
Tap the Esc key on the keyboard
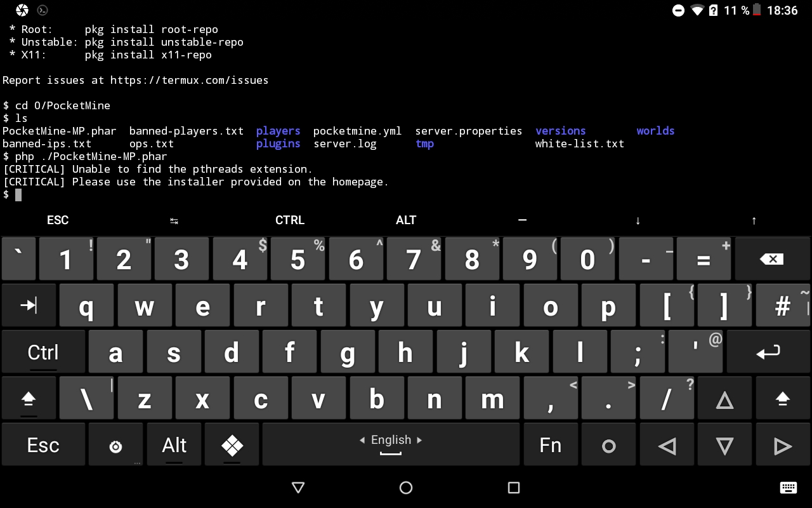point(43,446)
